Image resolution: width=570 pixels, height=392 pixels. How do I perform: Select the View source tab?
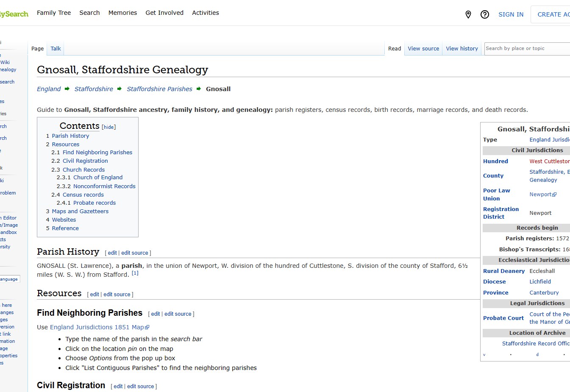pyautogui.click(x=423, y=49)
